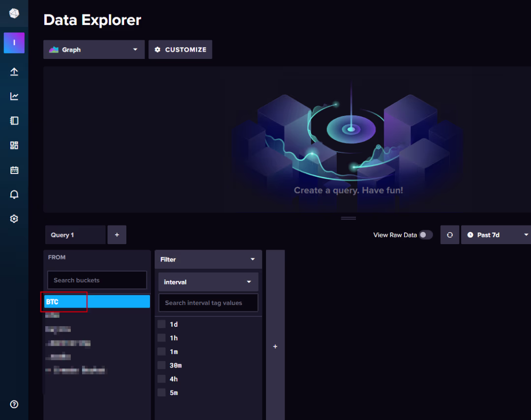Click the refresh query icon button
The height and width of the screenshot is (420, 531).
450,235
